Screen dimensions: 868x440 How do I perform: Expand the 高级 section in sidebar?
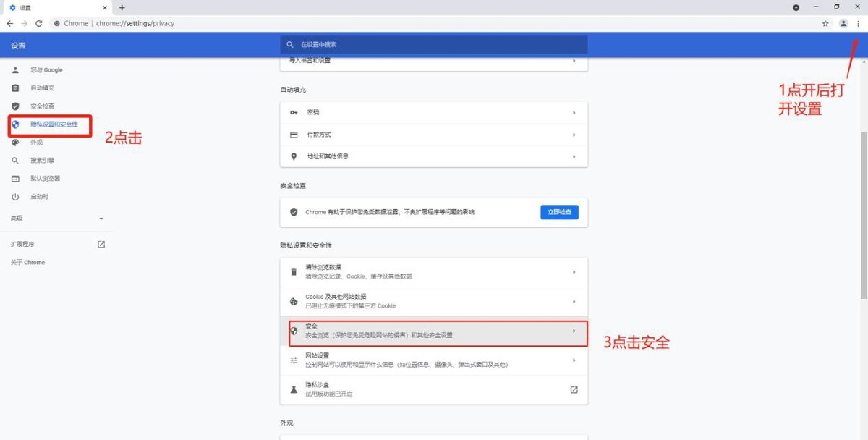(x=57, y=218)
